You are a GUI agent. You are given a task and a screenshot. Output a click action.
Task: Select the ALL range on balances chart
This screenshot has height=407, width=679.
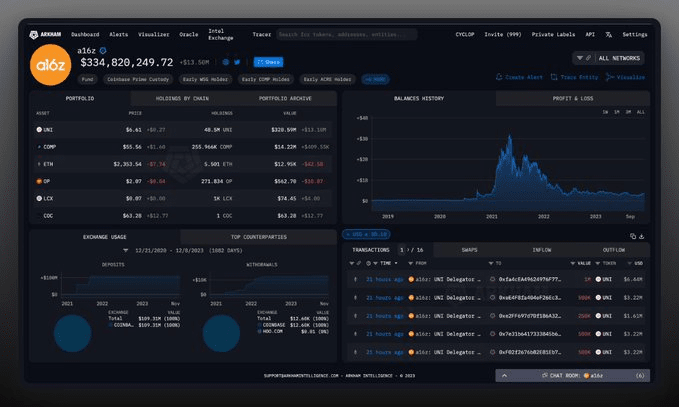tap(640, 112)
